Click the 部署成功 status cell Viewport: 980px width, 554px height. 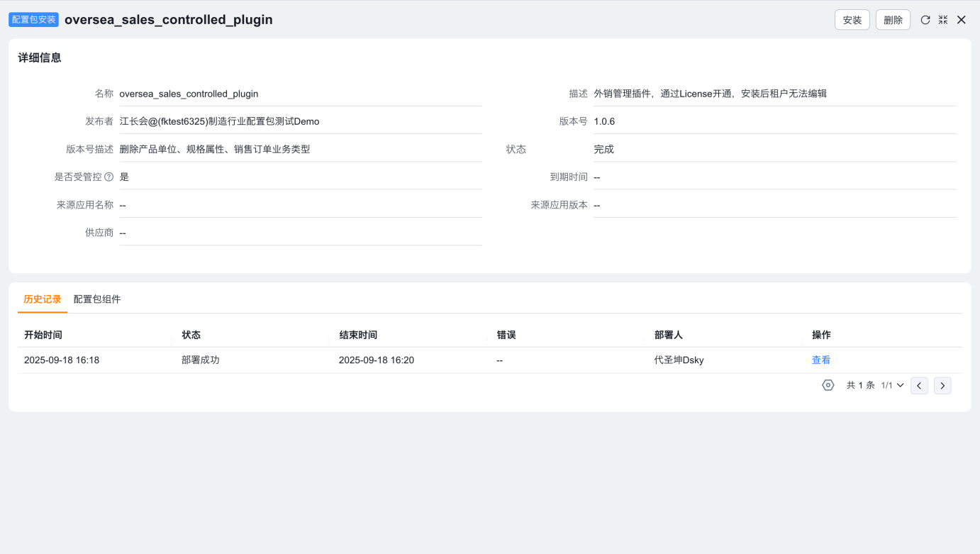pos(201,360)
